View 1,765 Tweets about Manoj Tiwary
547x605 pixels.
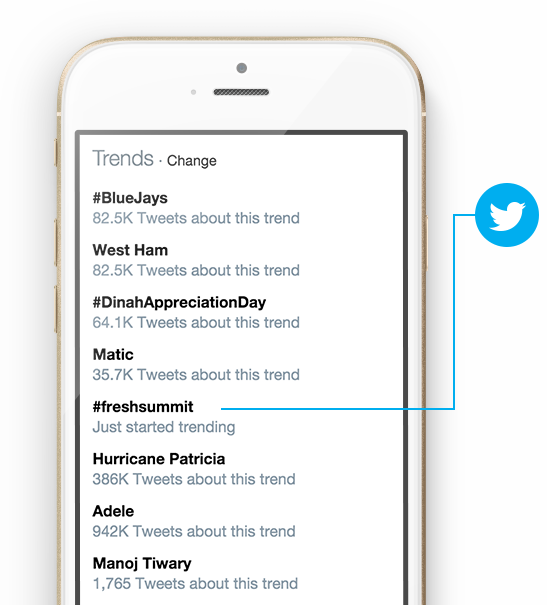195,584
